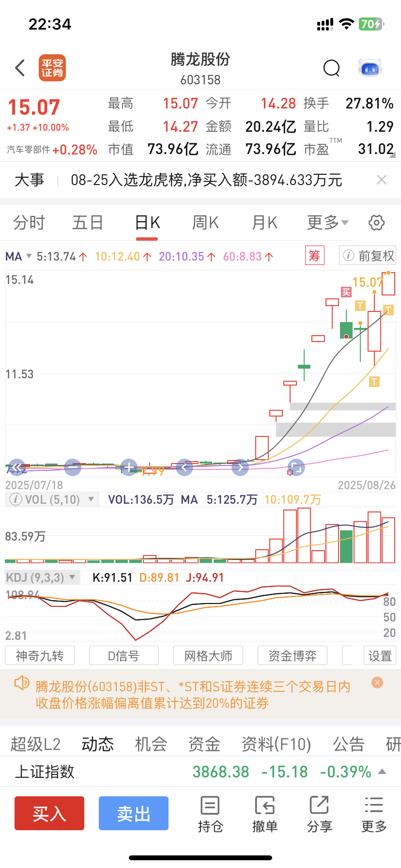Tap the current price 15.07
The width and height of the screenshot is (401, 868).
tap(34, 108)
